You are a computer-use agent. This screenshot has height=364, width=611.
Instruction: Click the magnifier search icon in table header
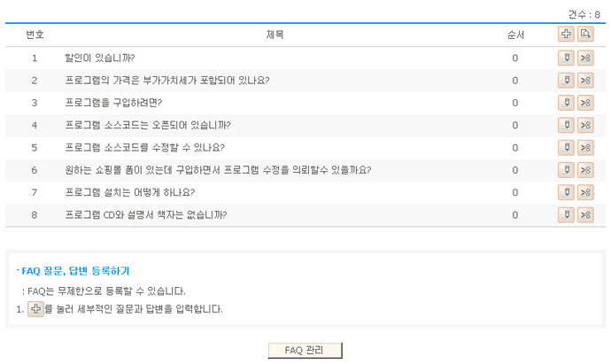585,35
